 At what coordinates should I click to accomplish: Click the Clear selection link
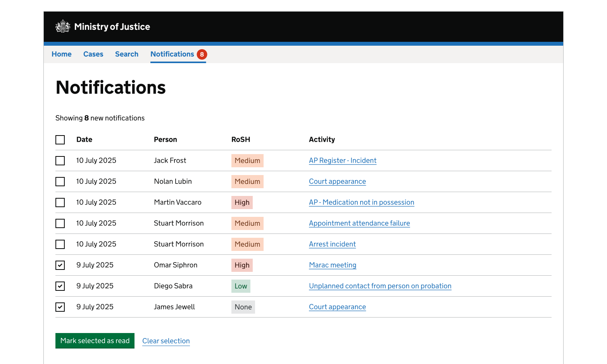166,341
